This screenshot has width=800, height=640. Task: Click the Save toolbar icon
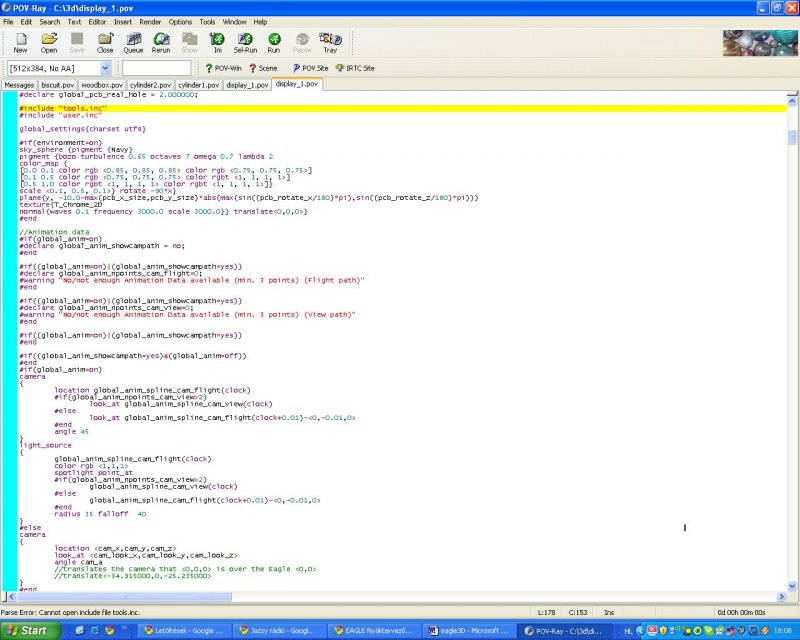77,43
